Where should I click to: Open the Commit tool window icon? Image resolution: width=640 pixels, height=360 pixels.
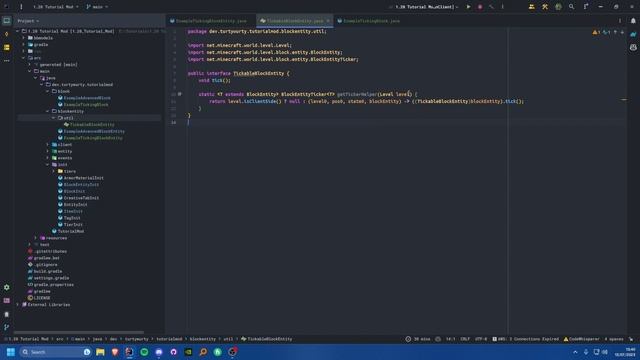click(7, 34)
